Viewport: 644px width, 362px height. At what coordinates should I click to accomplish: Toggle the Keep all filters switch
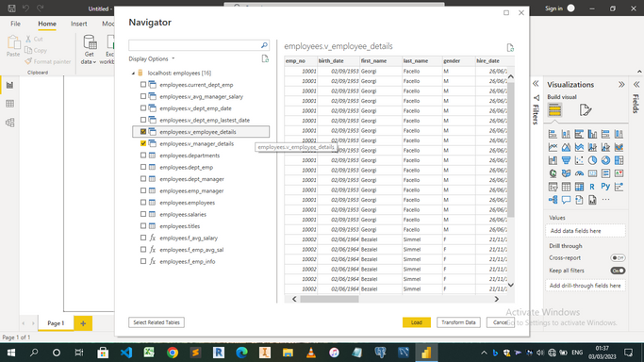[x=618, y=271]
